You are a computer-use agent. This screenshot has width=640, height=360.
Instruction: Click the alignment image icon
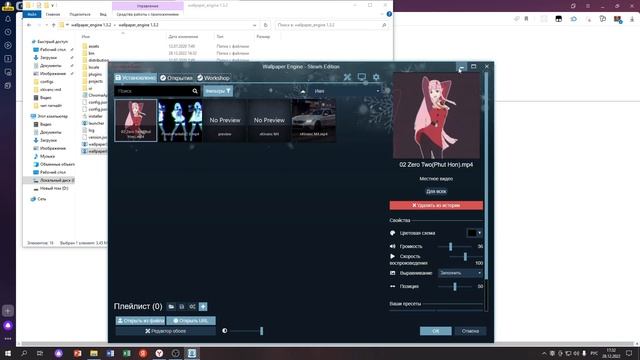point(393,273)
